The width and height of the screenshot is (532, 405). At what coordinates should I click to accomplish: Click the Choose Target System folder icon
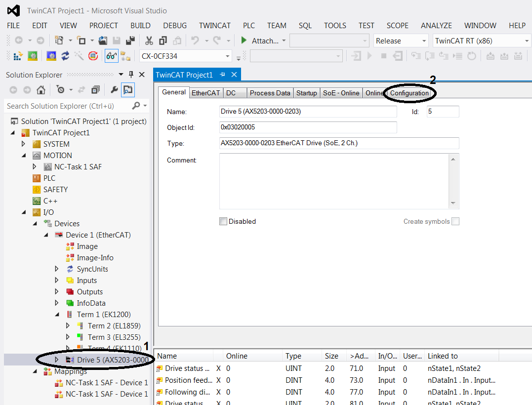[x=125, y=56]
